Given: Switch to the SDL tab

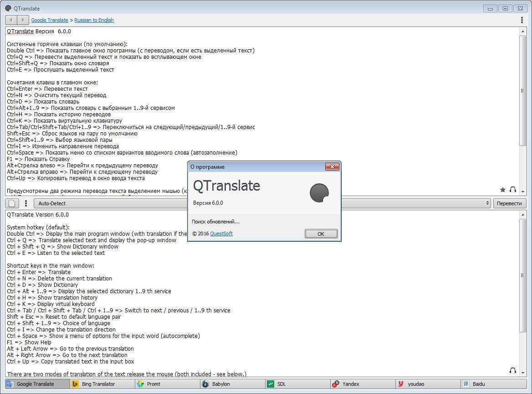Looking at the screenshot, I should coord(298,384).
